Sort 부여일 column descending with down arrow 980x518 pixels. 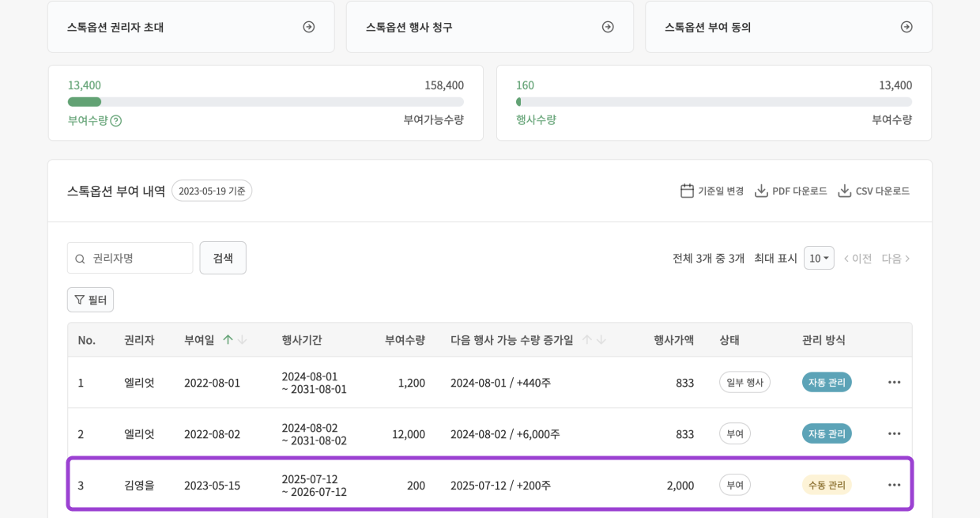pos(242,339)
